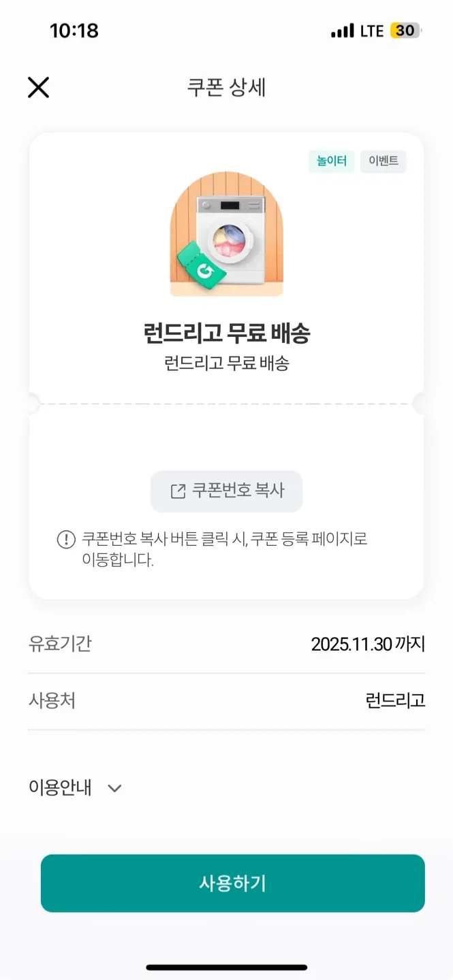Open the 이용안내 usage guide section

[60, 787]
